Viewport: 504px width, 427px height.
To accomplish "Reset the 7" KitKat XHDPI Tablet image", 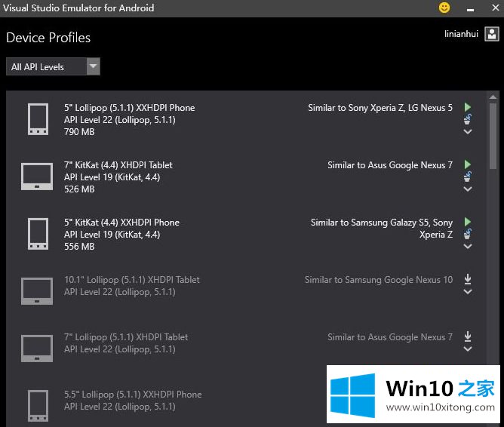I will click(x=468, y=177).
